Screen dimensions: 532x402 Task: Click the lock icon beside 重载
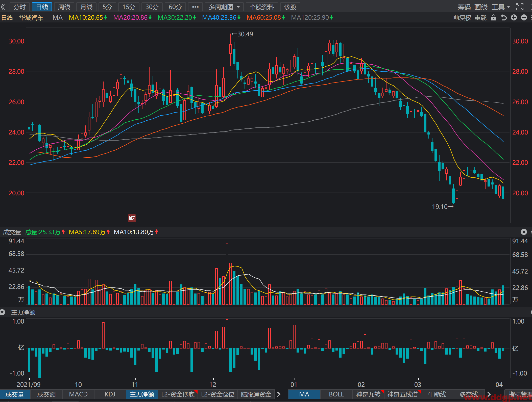[x=493, y=18]
